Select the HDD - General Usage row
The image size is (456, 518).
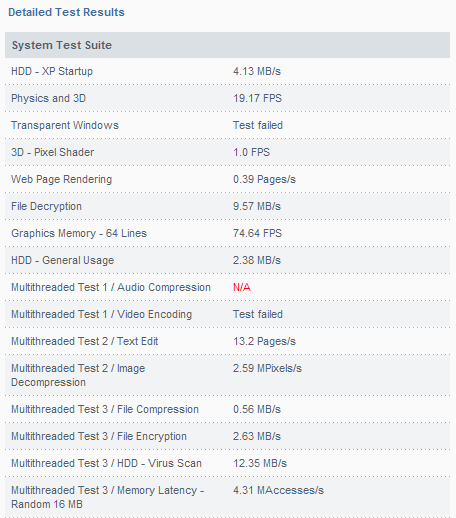tap(227, 260)
